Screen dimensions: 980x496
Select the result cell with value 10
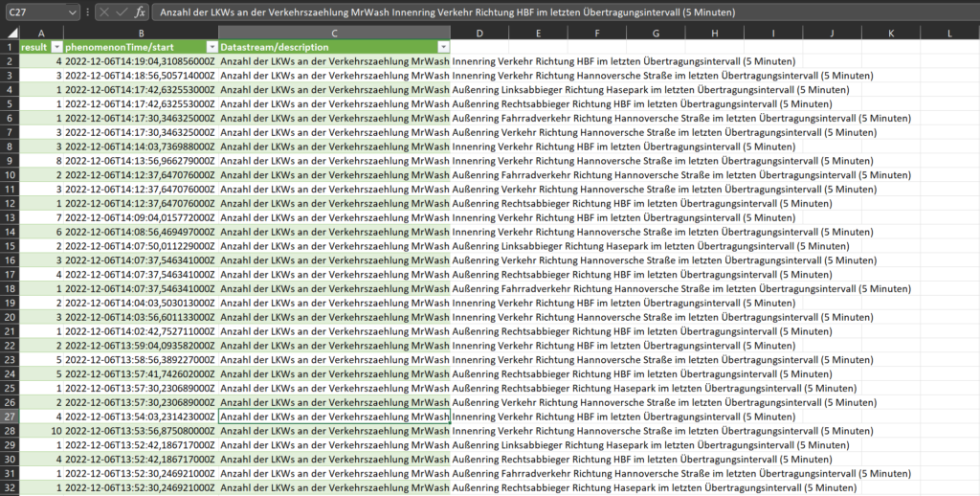point(41,431)
